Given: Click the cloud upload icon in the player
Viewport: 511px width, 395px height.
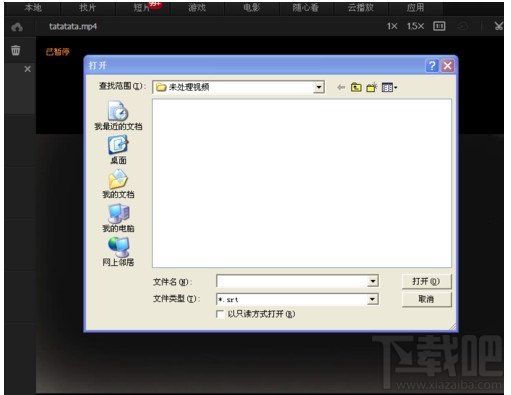Looking at the screenshot, I should click(x=17, y=27).
